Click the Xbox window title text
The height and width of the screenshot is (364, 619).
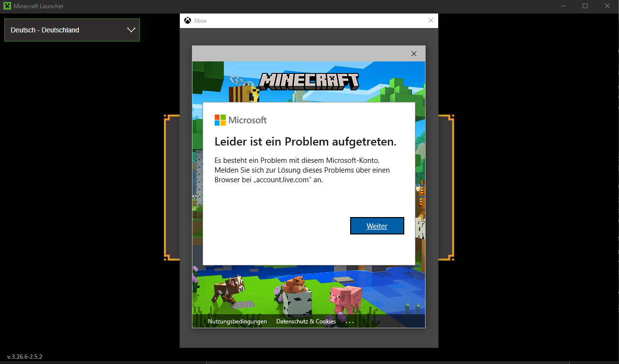click(201, 20)
